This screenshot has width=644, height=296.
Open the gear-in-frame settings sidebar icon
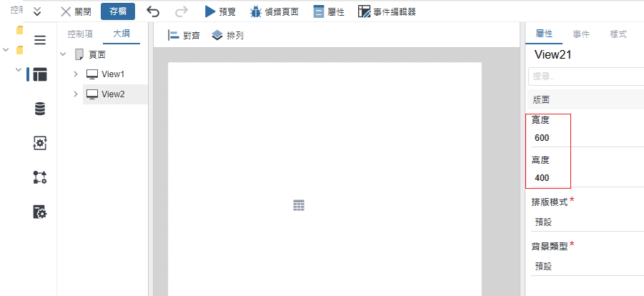40,143
